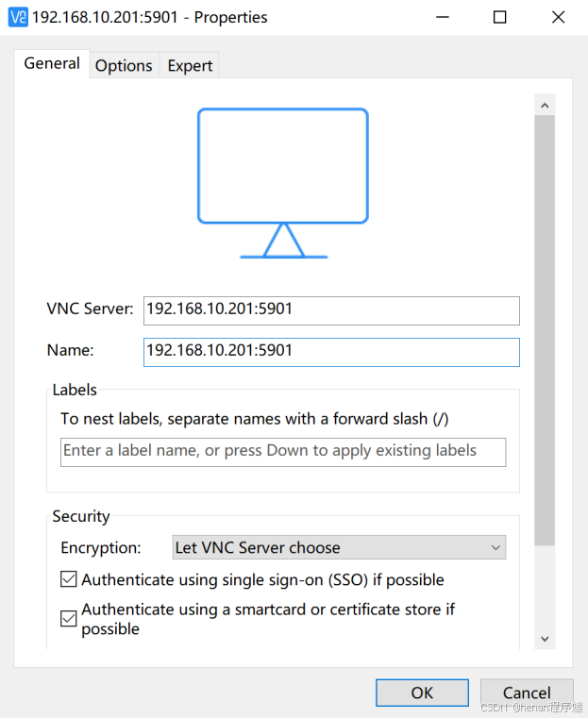Viewport: 588px width, 718px height.
Task: Click the VNC Viewer logo in title bar
Action: click(x=18, y=17)
